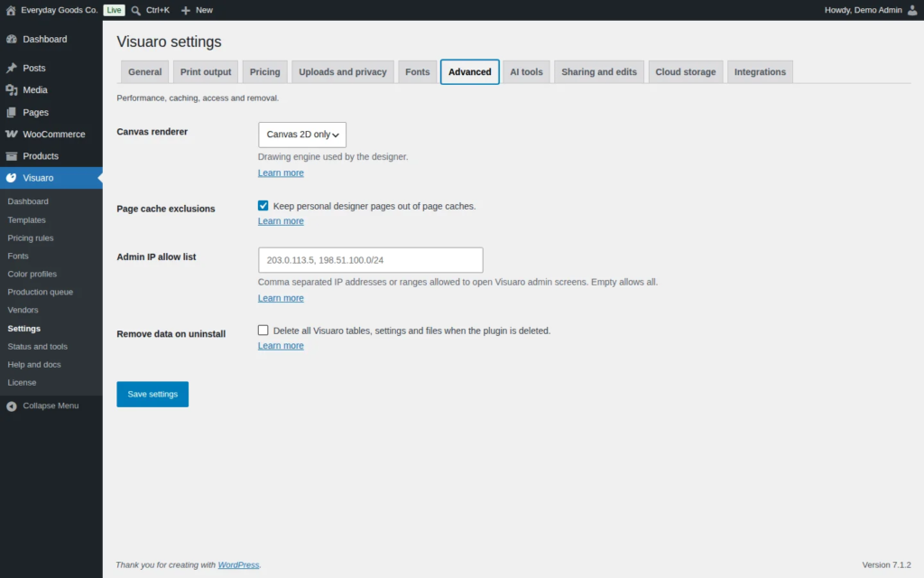Viewport: 924px width, 578px height.
Task: Open Vendors in the sidebar
Action: [23, 310]
